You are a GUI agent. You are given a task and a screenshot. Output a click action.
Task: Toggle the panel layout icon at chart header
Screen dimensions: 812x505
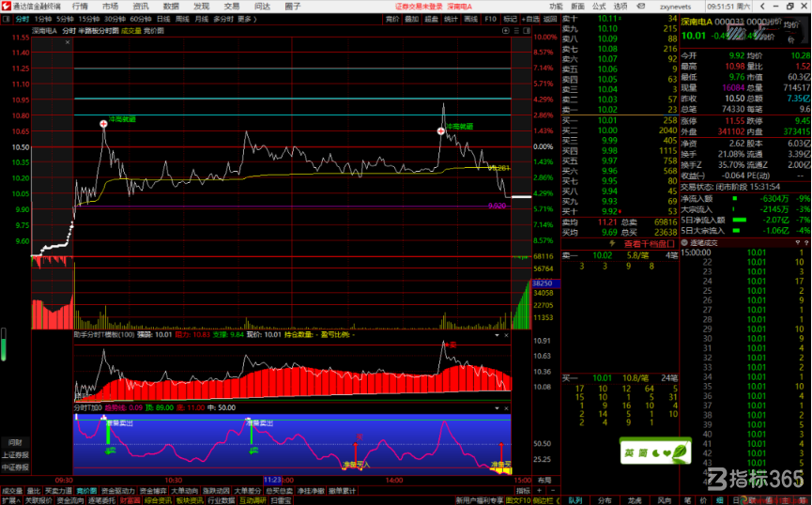[x=526, y=31]
